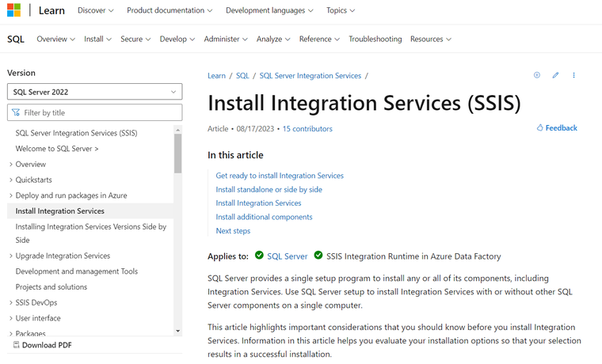Open the Reference menu
The width and height of the screenshot is (602, 364).
click(x=319, y=39)
